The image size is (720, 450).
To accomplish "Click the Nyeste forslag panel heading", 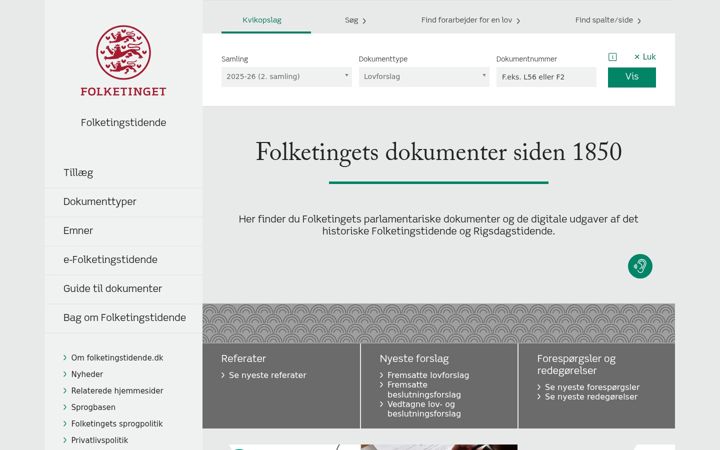I will coord(414,359).
